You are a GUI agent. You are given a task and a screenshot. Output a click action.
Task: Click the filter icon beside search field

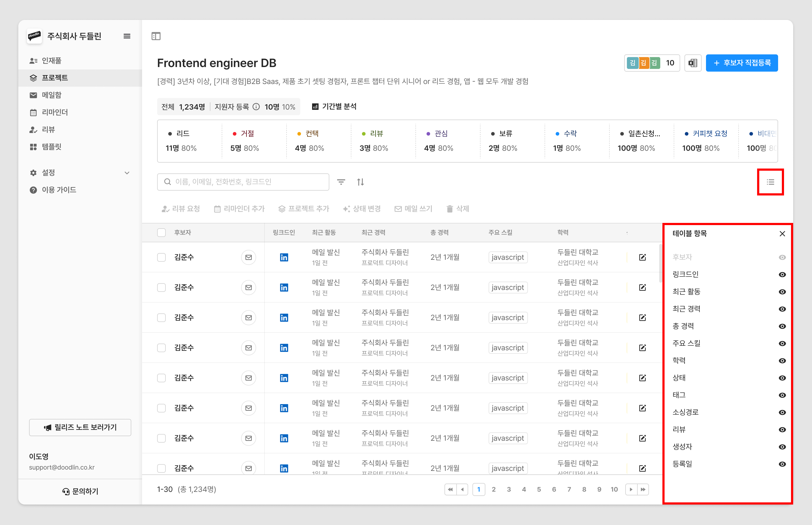click(341, 182)
